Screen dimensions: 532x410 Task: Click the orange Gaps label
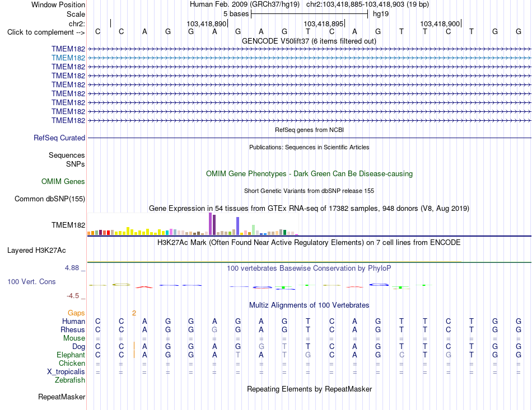click(x=76, y=313)
